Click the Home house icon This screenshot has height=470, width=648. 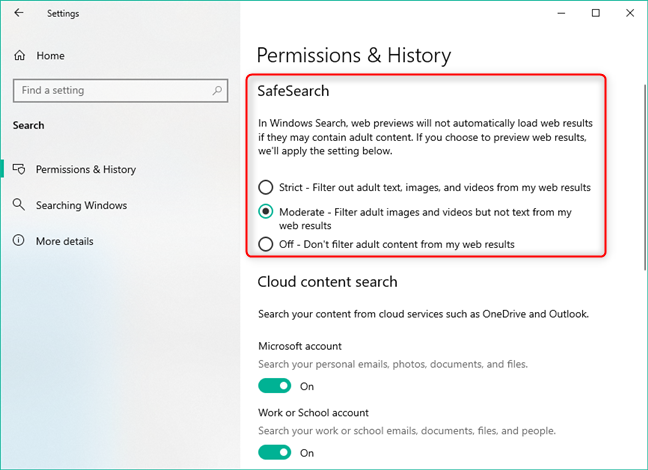point(19,55)
